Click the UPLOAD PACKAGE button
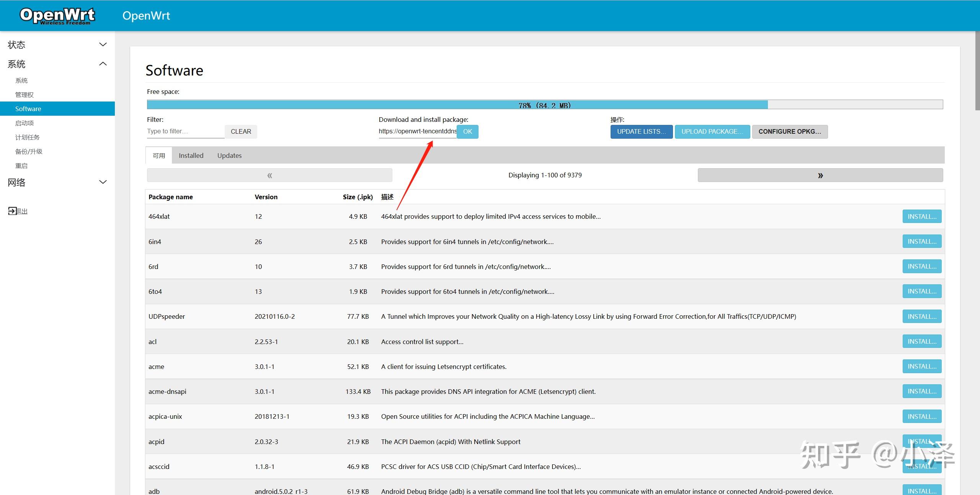This screenshot has width=980, height=495. pyautogui.click(x=712, y=131)
